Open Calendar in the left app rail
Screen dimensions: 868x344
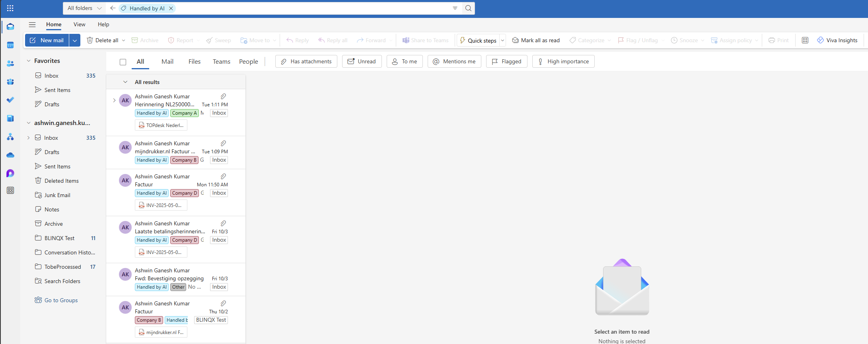10,45
